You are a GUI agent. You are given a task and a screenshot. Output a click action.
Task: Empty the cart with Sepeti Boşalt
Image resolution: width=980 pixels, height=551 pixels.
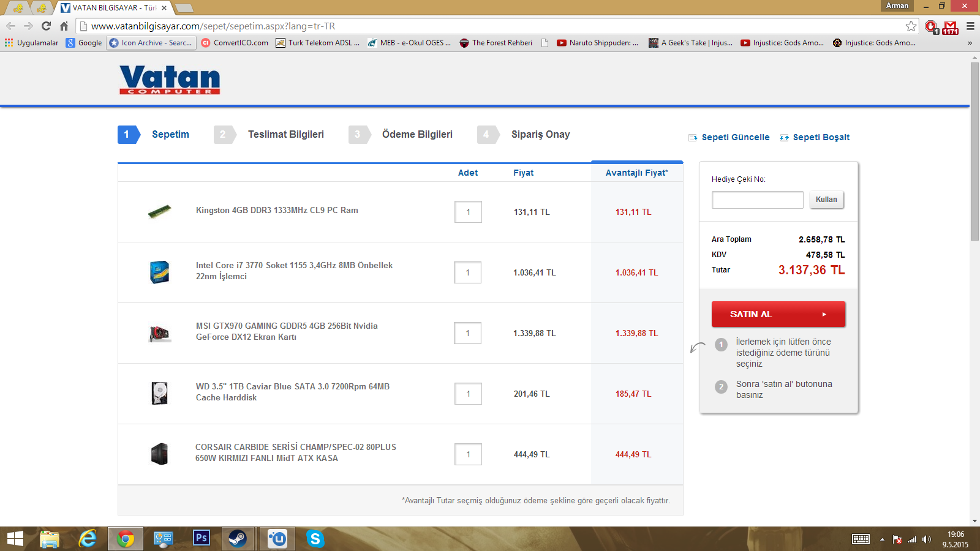[x=821, y=138]
